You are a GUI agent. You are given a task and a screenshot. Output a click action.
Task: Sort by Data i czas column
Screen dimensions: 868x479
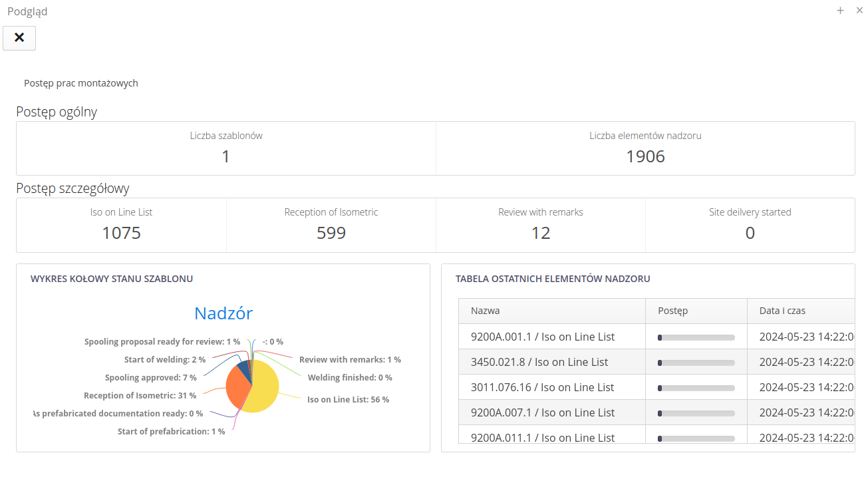[x=782, y=311]
